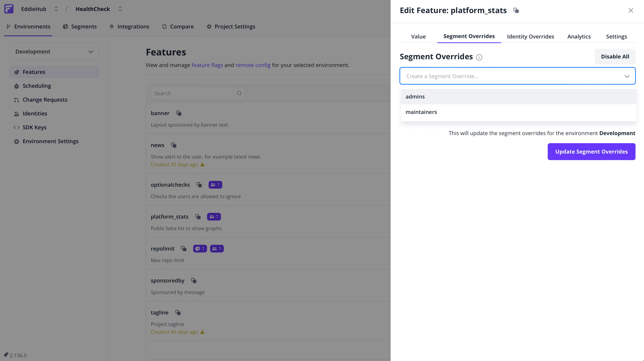Open the Segments top tab

click(x=80, y=27)
